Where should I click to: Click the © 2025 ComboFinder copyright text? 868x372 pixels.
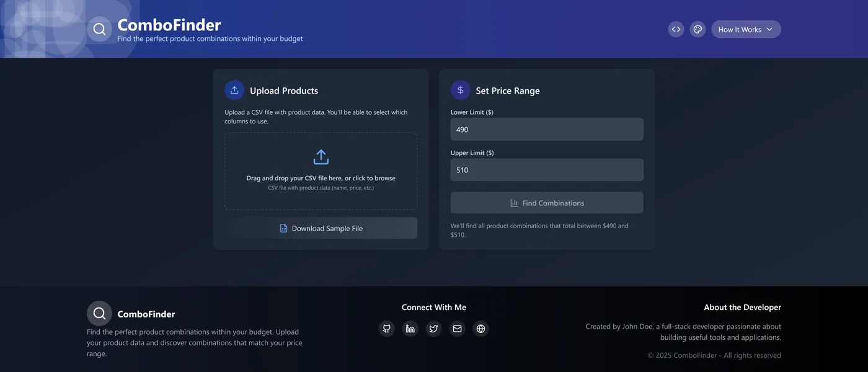(x=714, y=355)
